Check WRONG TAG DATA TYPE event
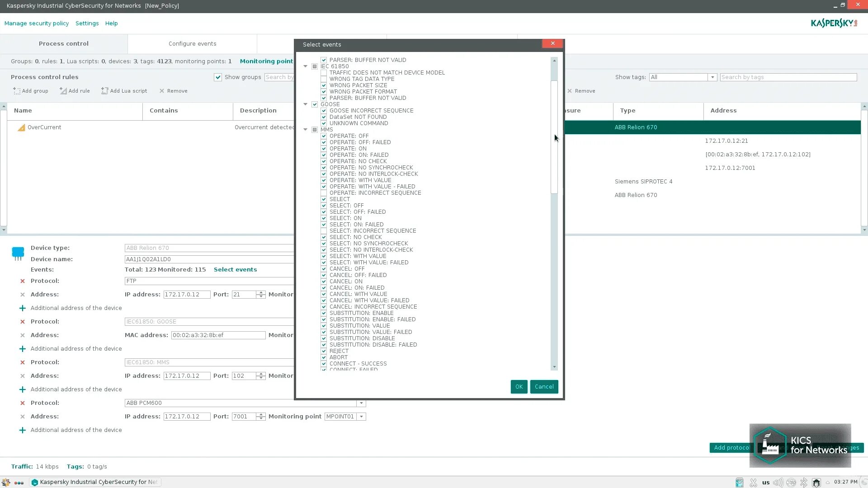Viewport: 868px width, 488px height. (324, 79)
